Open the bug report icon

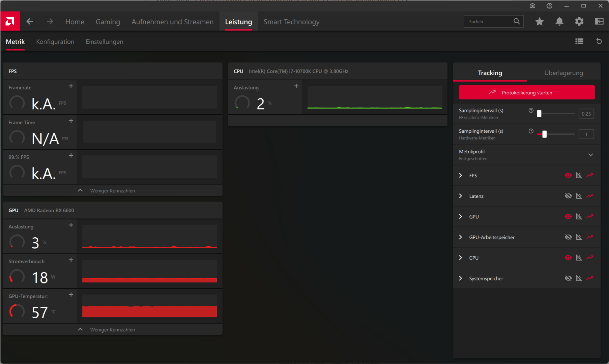tap(532, 6)
